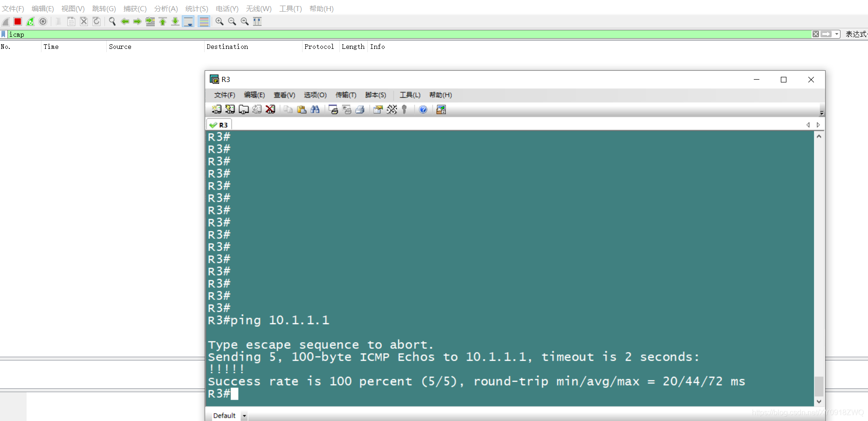Open the 表达式 expression builder
Screen dimensions: 868x421
pyautogui.click(x=856, y=34)
